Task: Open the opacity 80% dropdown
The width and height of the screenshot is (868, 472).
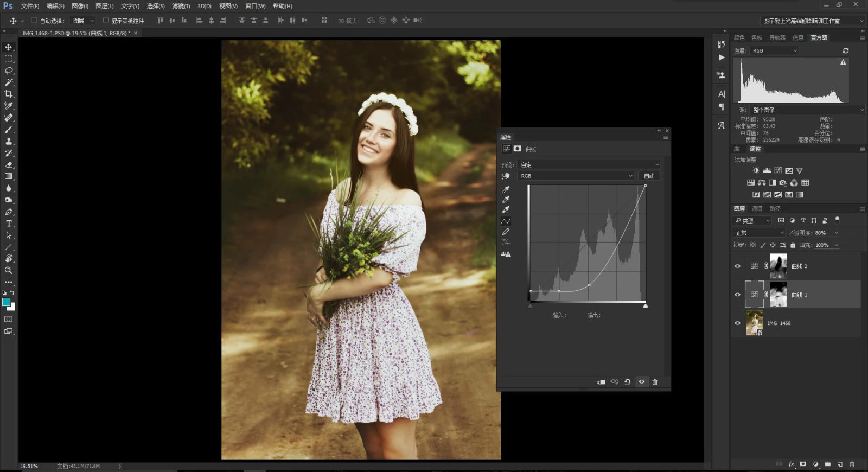Action: [x=836, y=233]
